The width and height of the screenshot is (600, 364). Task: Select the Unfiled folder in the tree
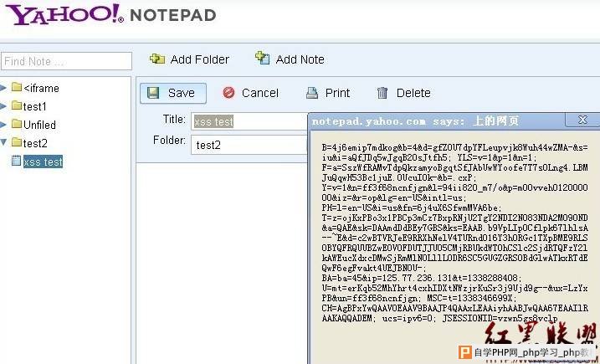39,125
